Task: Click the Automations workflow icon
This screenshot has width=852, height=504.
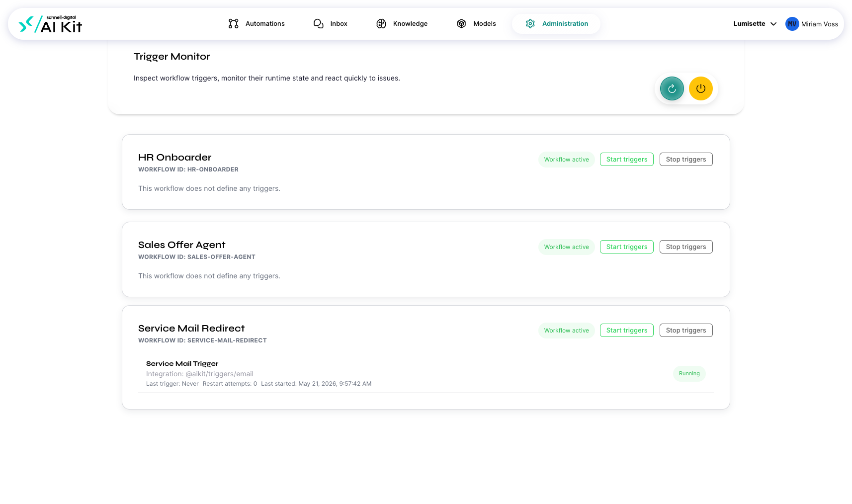Action: (x=234, y=24)
